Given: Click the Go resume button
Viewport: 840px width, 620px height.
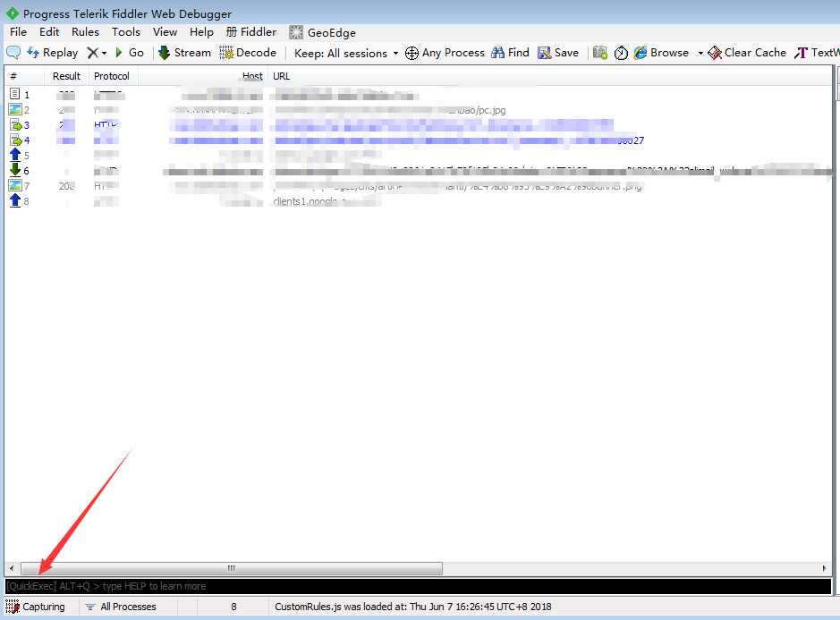Looking at the screenshot, I should [130, 53].
